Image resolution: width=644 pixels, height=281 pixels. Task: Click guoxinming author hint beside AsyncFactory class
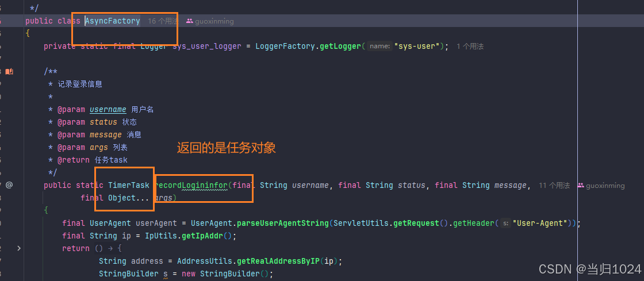210,21
